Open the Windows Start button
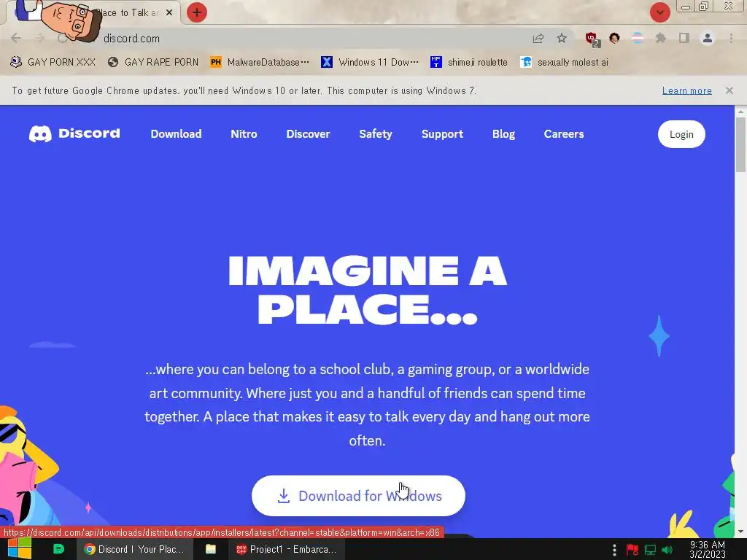747x560 pixels. pyautogui.click(x=20, y=549)
